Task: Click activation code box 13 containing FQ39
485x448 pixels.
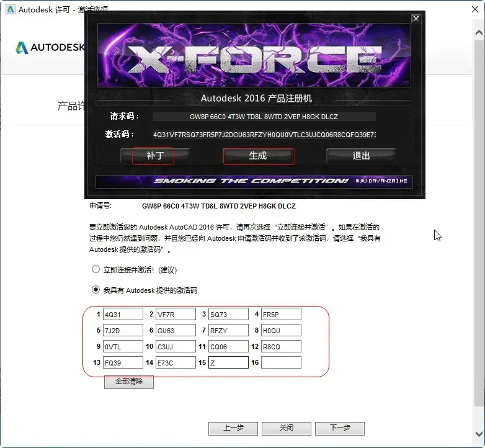Action: coord(123,362)
